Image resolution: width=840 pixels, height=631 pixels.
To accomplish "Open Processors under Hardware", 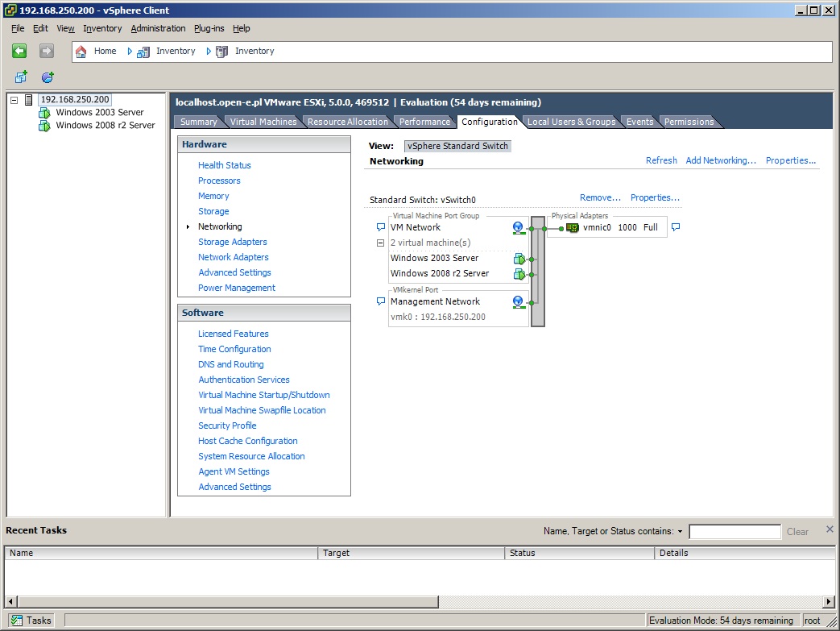I will [x=219, y=181].
